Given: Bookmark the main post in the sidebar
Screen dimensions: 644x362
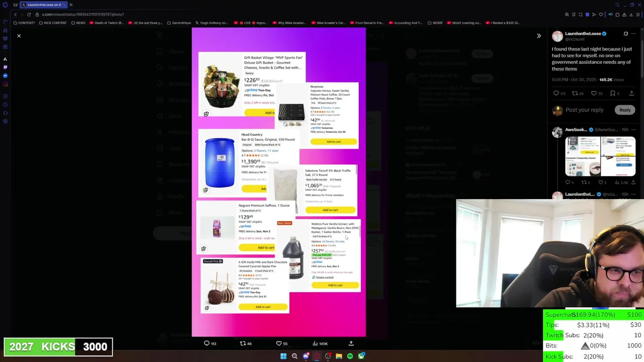Looking at the screenshot, I should 613,93.
